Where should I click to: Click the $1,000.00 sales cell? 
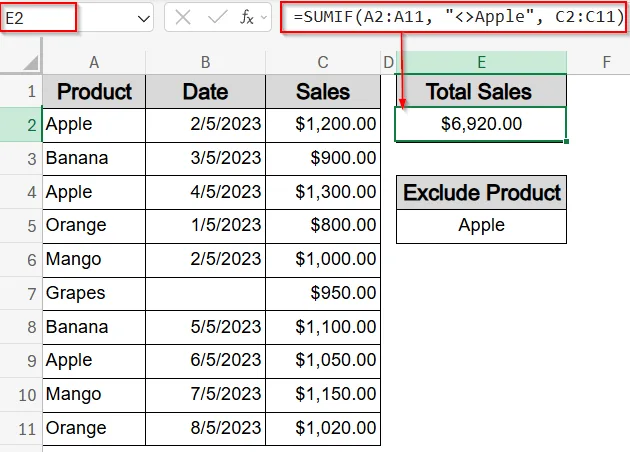(x=323, y=260)
